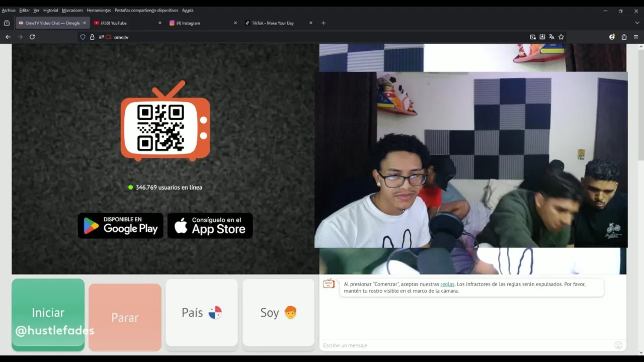Close the TikTok tab
This screenshot has width=644, height=362.
pos(310,23)
